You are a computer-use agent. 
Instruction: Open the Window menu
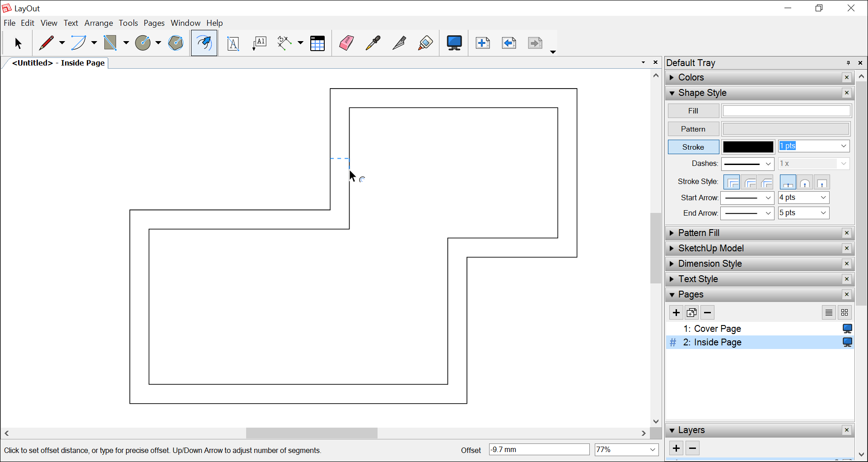(185, 23)
